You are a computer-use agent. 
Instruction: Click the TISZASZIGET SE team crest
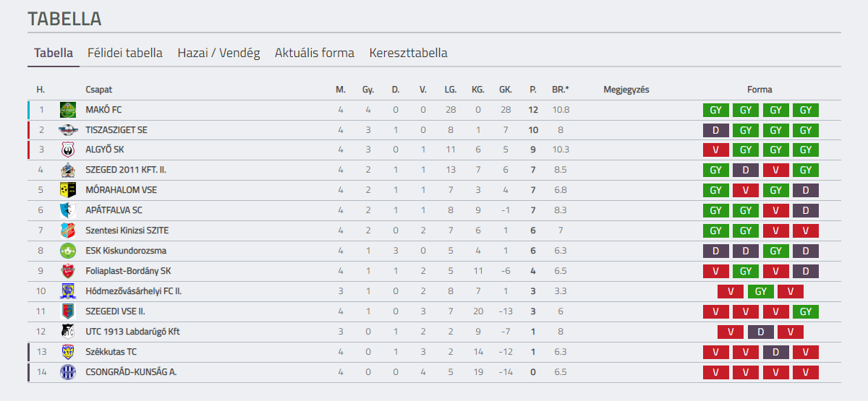[67, 130]
